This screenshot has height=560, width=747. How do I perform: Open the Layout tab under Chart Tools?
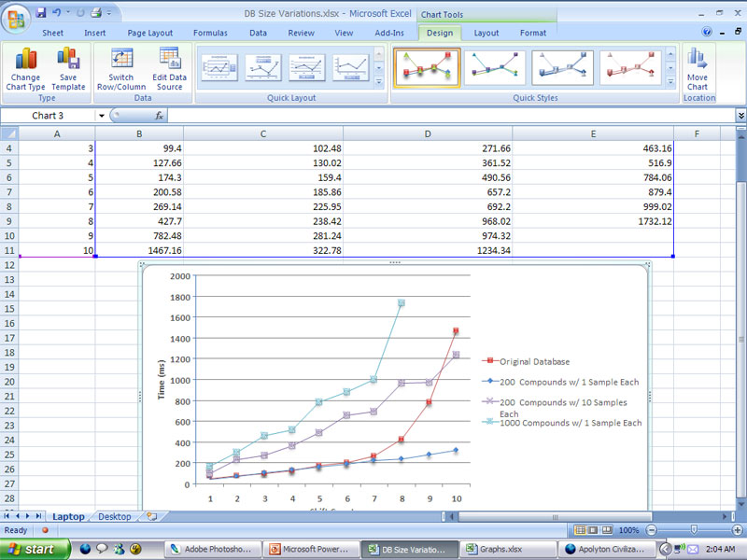pyautogui.click(x=486, y=33)
